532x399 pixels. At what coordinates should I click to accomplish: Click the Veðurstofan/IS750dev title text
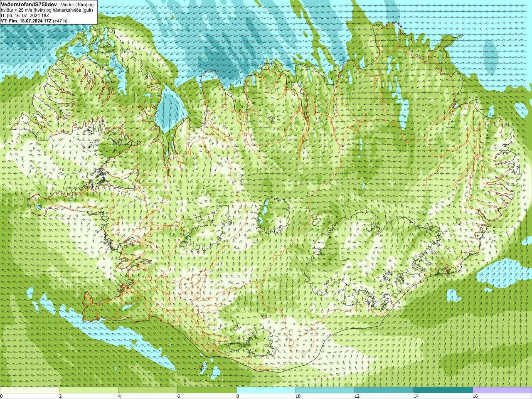coord(29,4)
